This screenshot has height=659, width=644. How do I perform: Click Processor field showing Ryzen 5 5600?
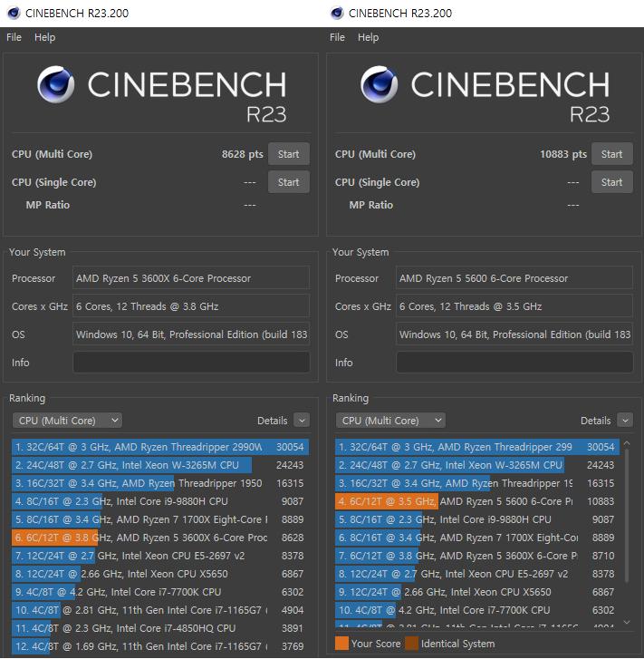coord(514,278)
